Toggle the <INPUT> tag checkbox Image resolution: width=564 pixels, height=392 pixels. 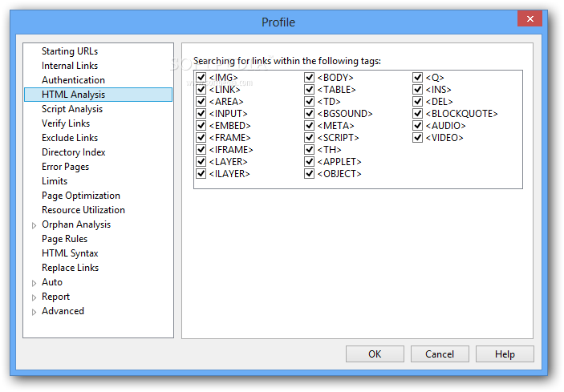(x=201, y=113)
